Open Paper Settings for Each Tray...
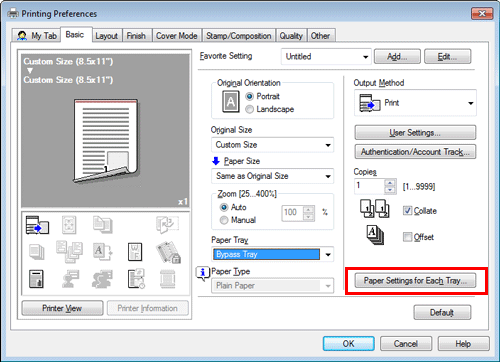The width and height of the screenshot is (500, 362). click(415, 281)
